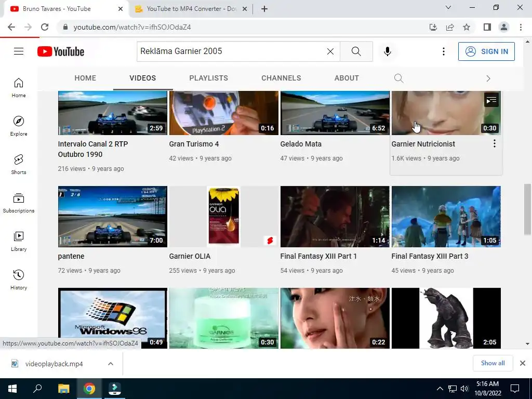Open Filmora app in taskbar
This screenshot has height=399, width=532.
pyautogui.click(x=115, y=389)
